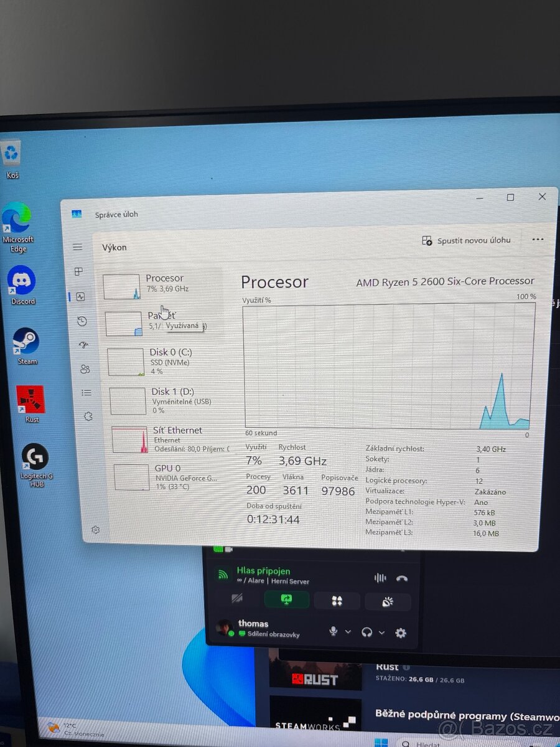This screenshot has height=747, width=560.
Task: Expand Task Manager hamburger navigation menu
Action: [77, 247]
